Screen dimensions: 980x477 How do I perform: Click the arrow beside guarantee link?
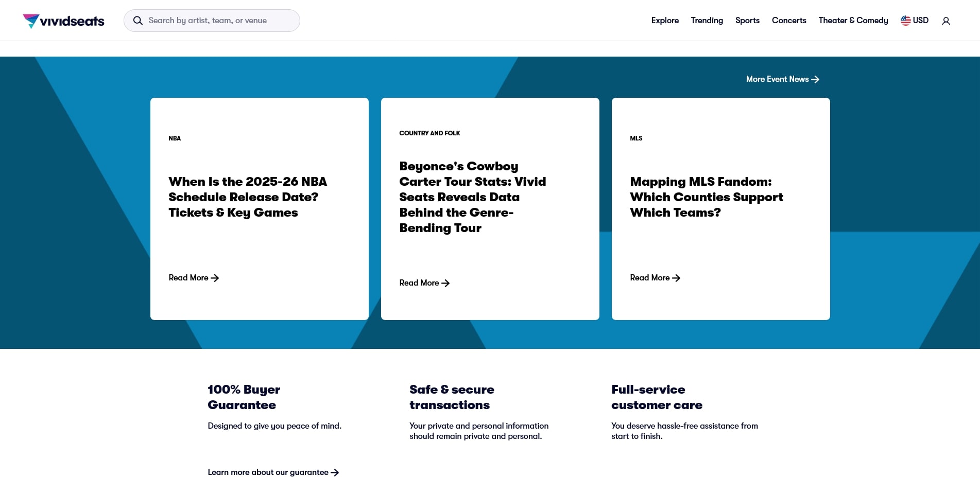click(x=335, y=472)
